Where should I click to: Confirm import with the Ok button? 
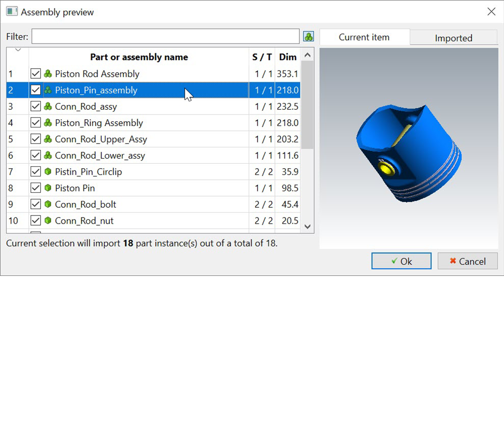(x=401, y=261)
